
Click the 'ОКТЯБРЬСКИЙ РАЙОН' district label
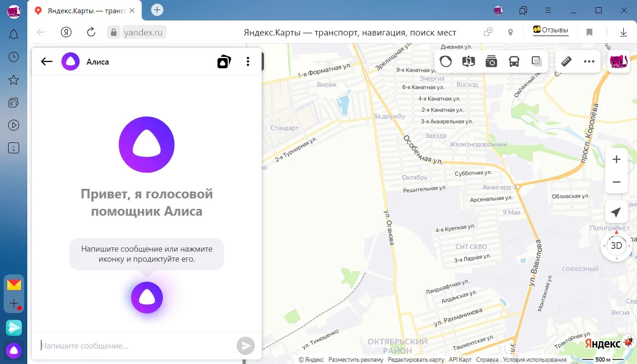(397, 346)
